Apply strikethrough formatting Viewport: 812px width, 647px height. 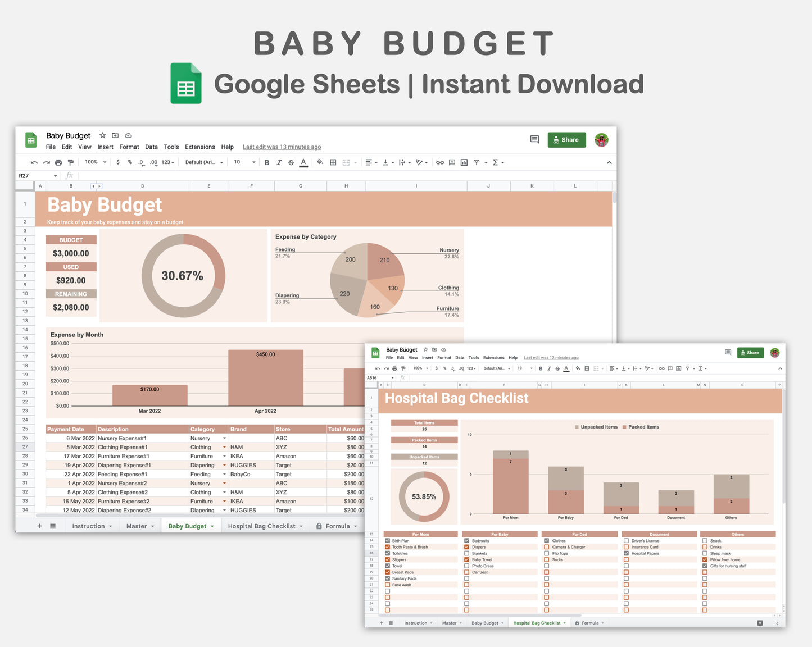click(291, 162)
